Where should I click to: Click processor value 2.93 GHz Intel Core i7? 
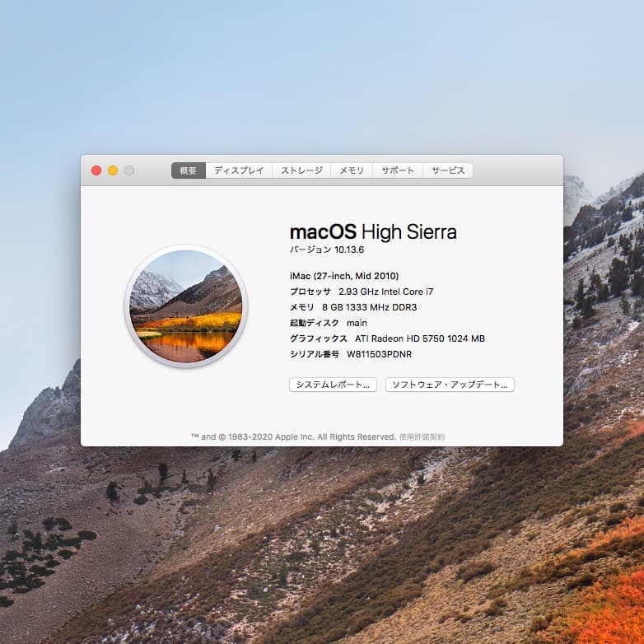coord(385,292)
